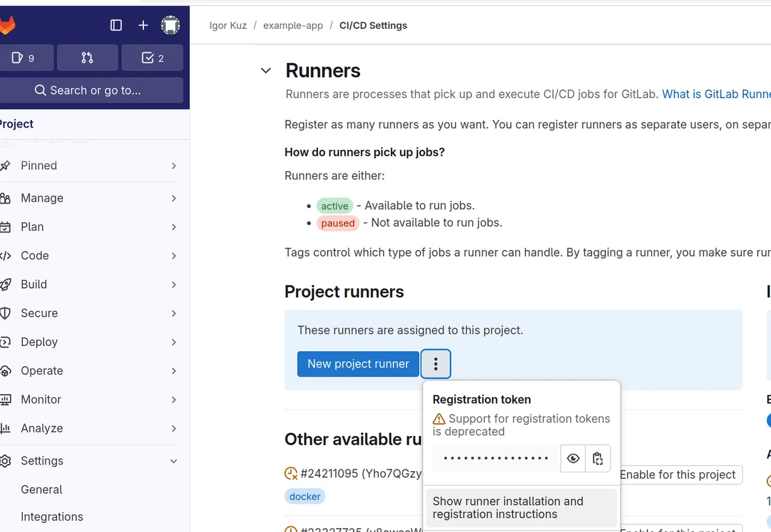Image resolution: width=771 pixels, height=532 pixels.
Task: Expand the Secure sidebar section
Action: (x=89, y=313)
